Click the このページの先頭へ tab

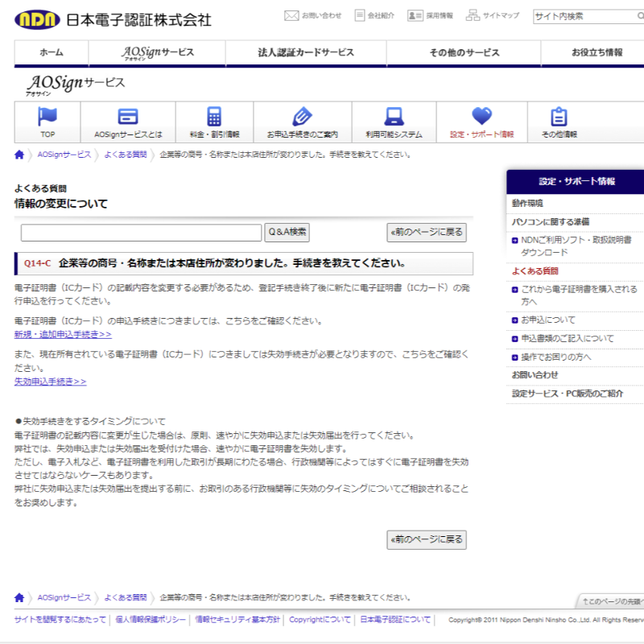611,601
